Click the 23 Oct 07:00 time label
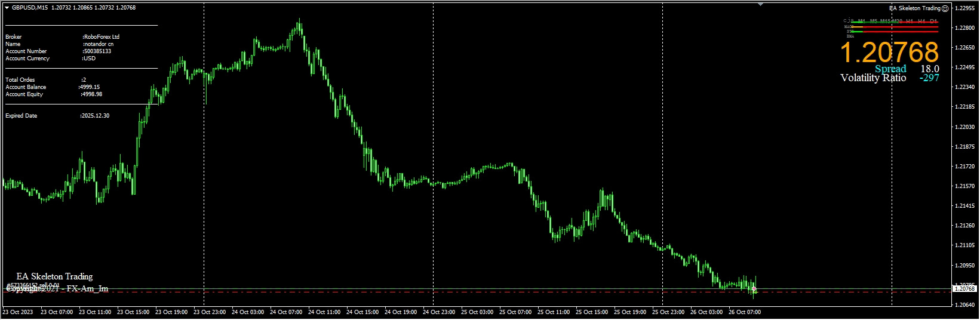The image size is (980, 320). [57, 312]
